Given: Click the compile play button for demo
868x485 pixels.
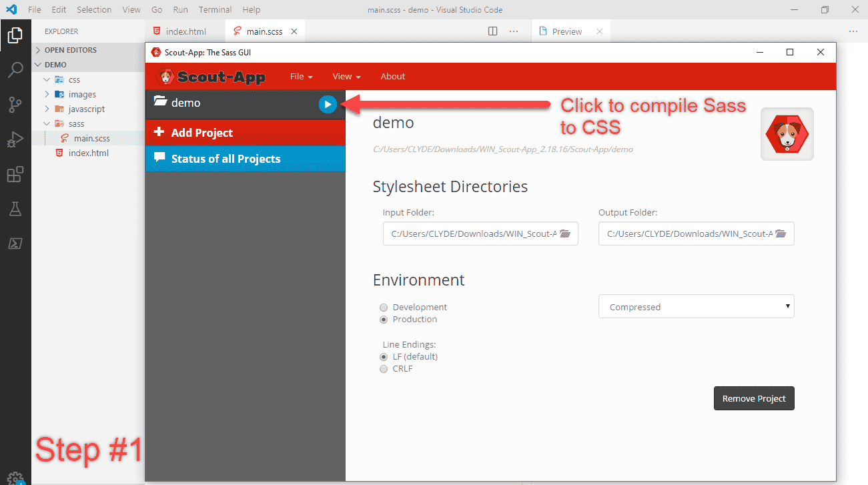Looking at the screenshot, I should (x=328, y=104).
